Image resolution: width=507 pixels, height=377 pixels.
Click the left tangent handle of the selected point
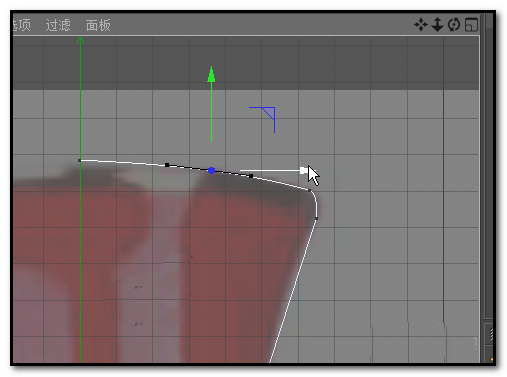(167, 165)
